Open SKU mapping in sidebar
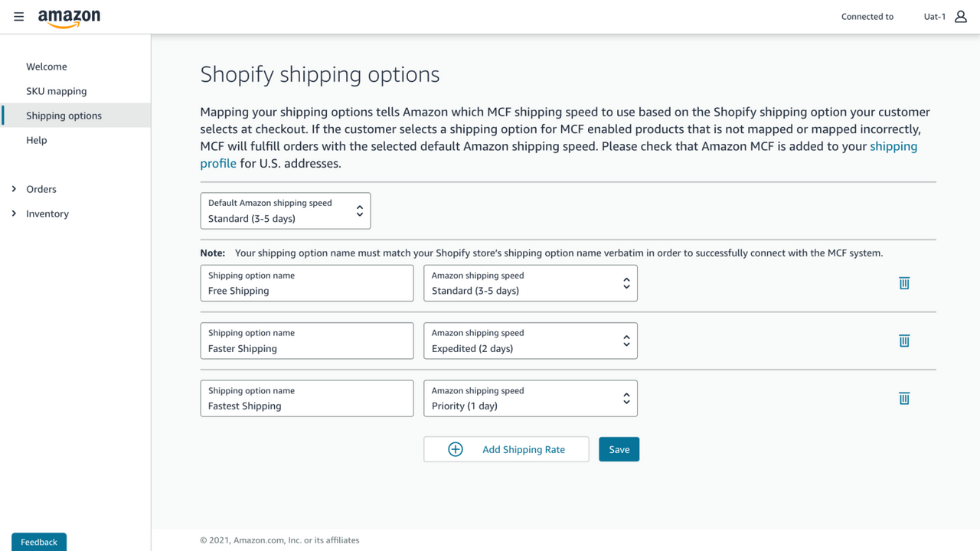This screenshot has width=980, height=551. pos(57,91)
